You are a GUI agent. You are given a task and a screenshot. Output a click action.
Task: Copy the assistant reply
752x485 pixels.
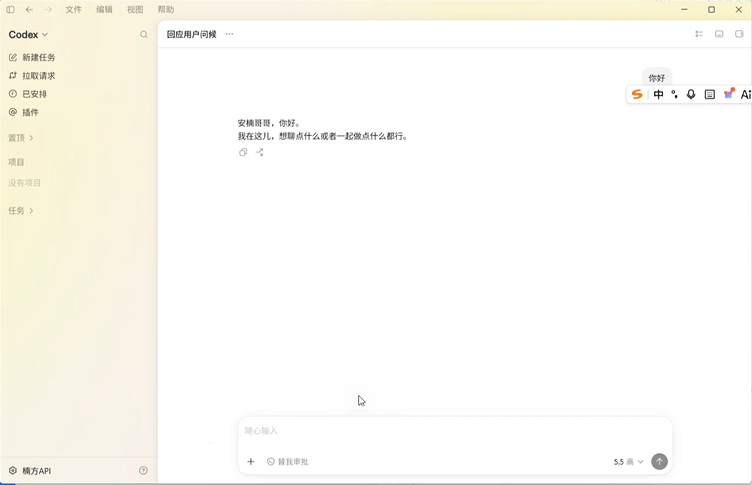243,153
